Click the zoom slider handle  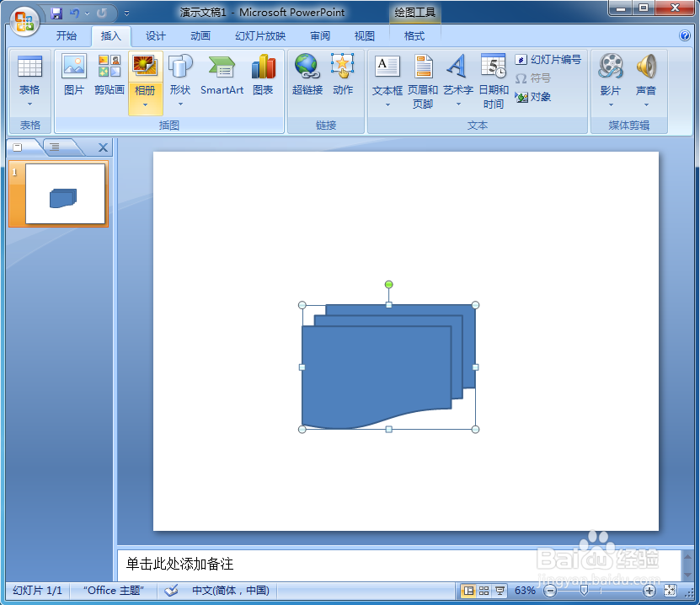(x=584, y=591)
